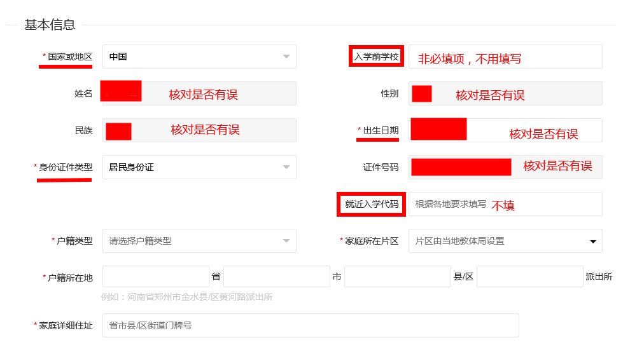
Task: Click the arrow icon of 户籍类型 dropdown
Action: click(x=286, y=241)
